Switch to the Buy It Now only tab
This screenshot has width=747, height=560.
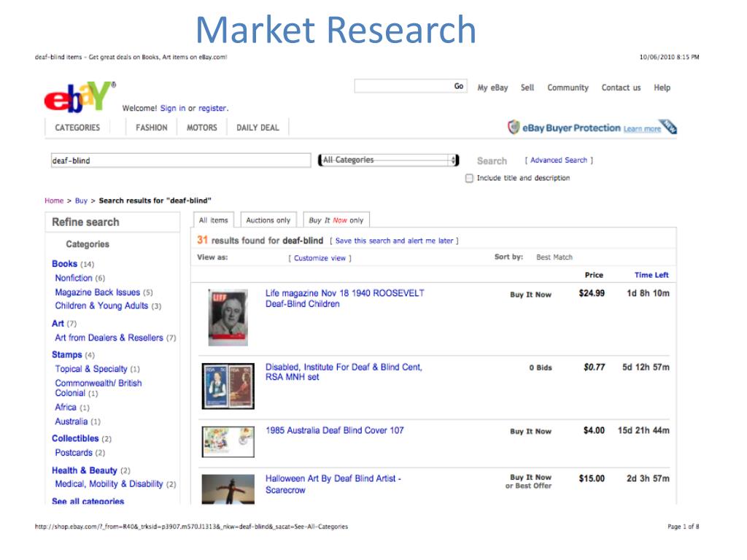336,220
